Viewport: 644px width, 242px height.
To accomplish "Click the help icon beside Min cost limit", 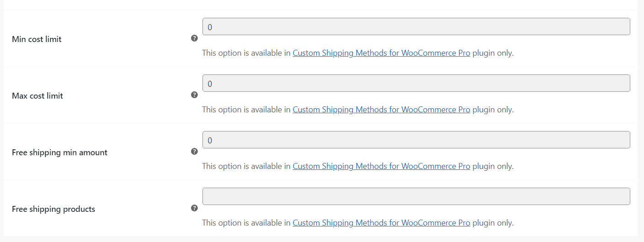I will point(194,38).
